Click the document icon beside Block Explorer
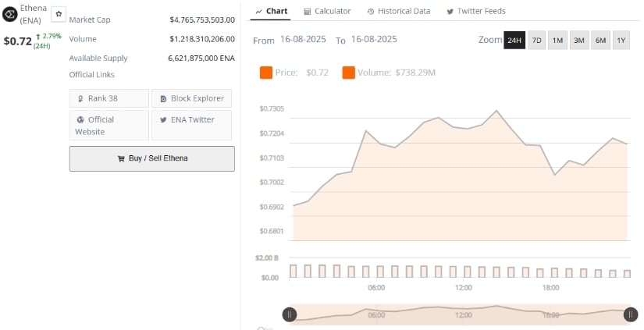The image size is (644, 330). point(163,99)
